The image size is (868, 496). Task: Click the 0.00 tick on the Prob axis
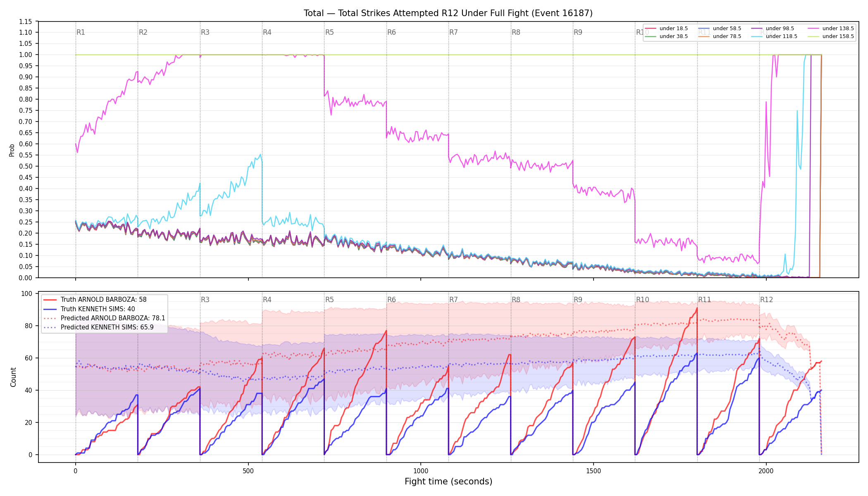[x=26, y=278]
